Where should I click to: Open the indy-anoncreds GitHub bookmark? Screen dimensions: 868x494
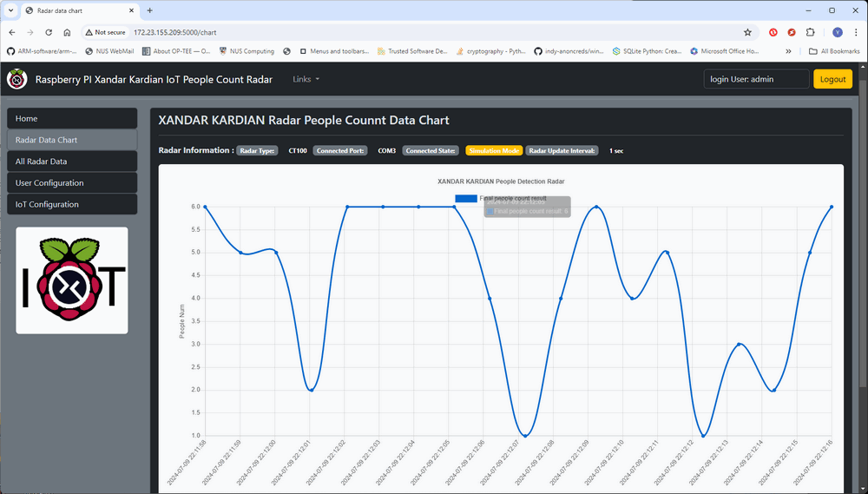pyautogui.click(x=569, y=51)
